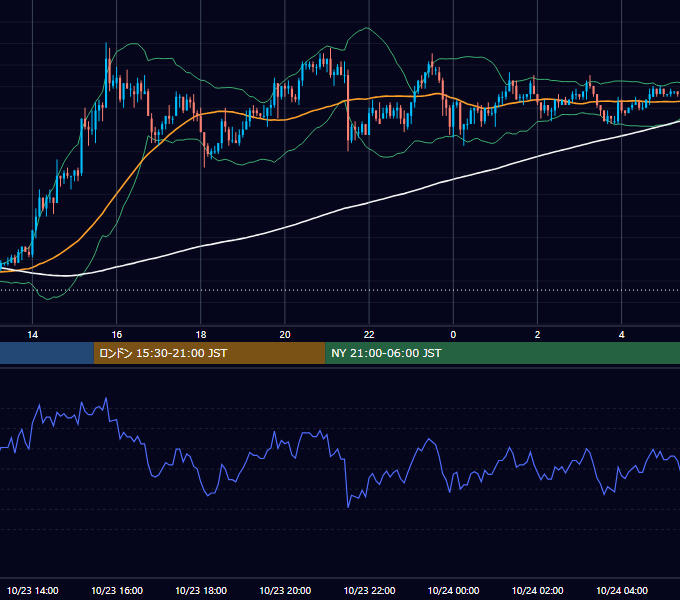The width and height of the screenshot is (680, 600).
Task: Click the 10/24 02:00 date label
Action: (x=537, y=590)
